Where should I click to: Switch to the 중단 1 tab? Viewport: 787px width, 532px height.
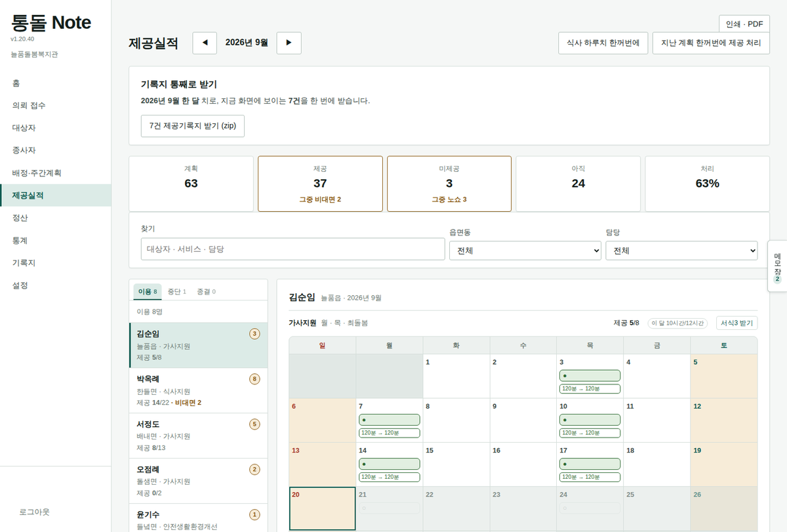tap(177, 291)
